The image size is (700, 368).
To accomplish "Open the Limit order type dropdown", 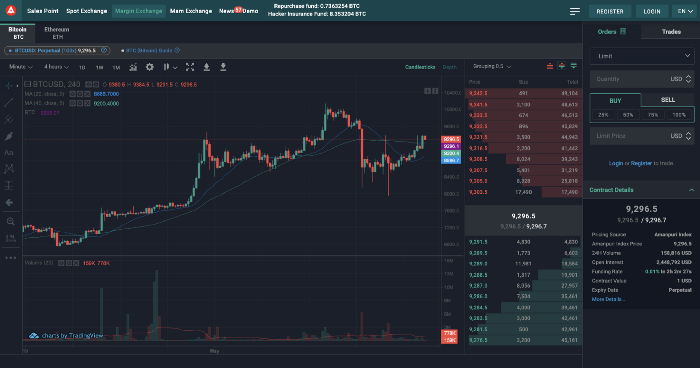I will tap(642, 56).
